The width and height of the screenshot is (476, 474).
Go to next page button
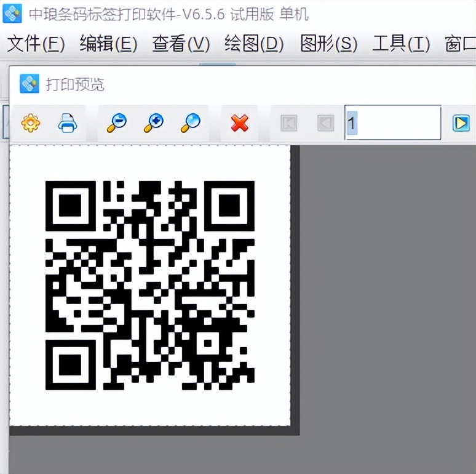(x=461, y=123)
